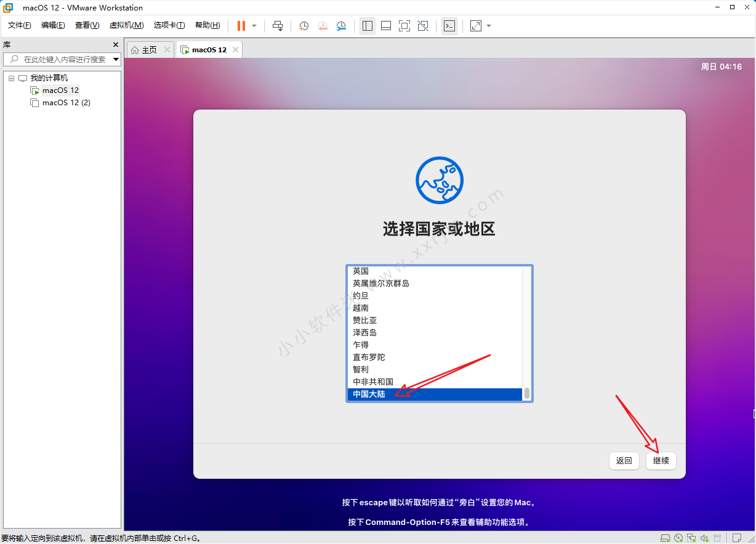The width and height of the screenshot is (756, 544).
Task: Open snapshot manager with wrench-clock icon
Action: [x=341, y=26]
